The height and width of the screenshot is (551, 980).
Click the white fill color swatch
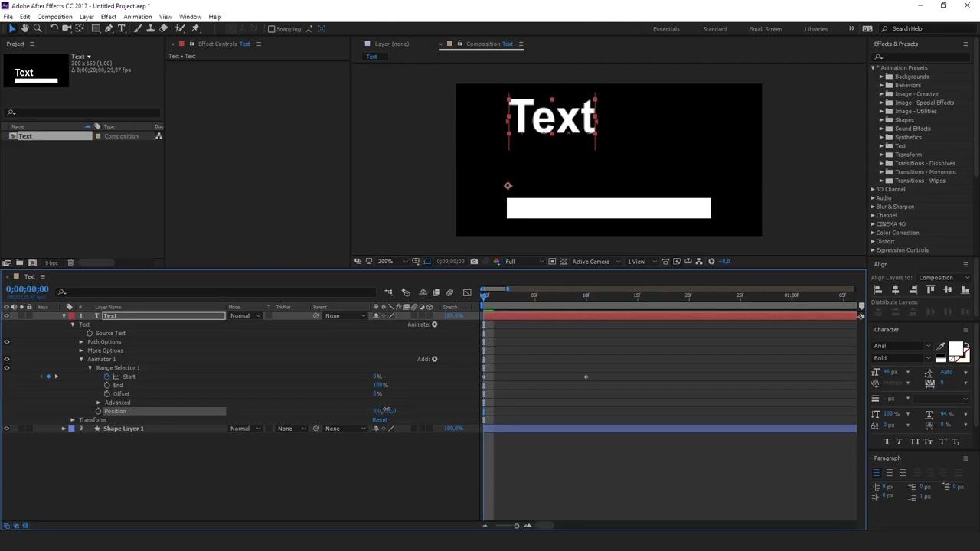tap(955, 349)
